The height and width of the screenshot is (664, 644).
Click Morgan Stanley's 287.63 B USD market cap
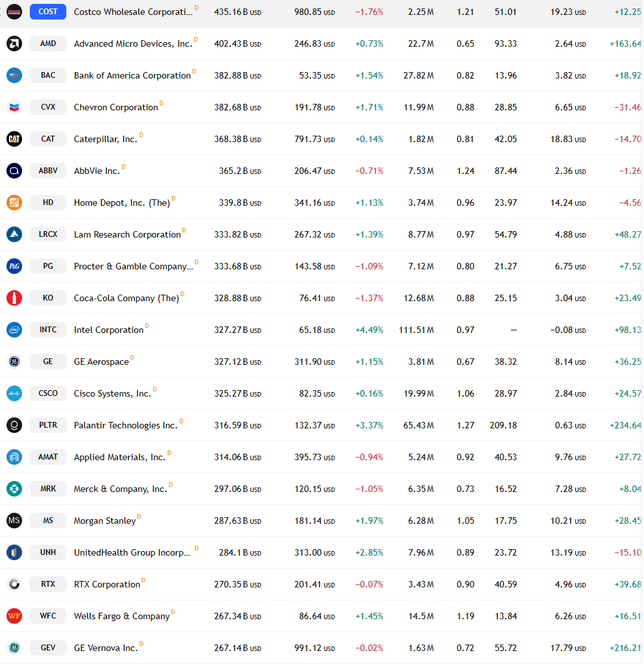point(238,521)
